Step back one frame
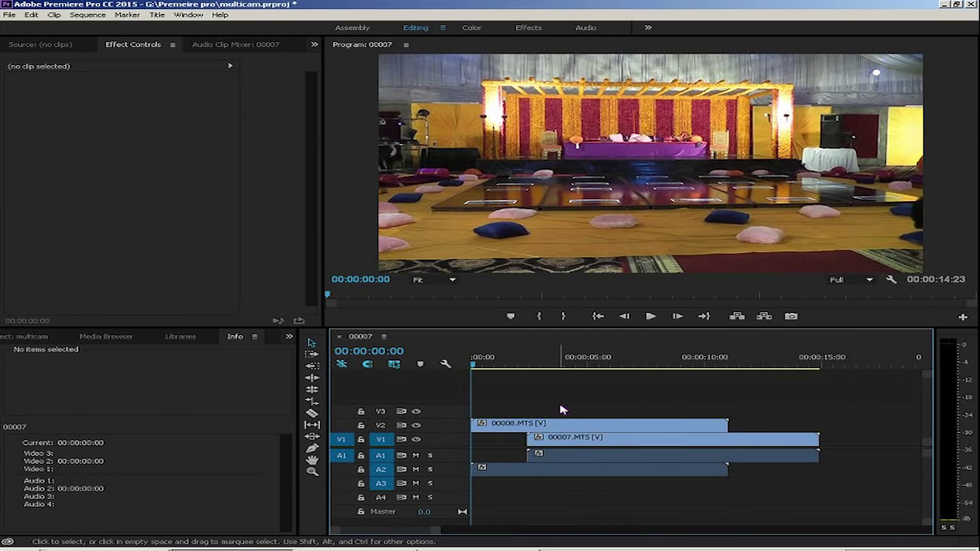980x551 pixels. click(x=625, y=316)
